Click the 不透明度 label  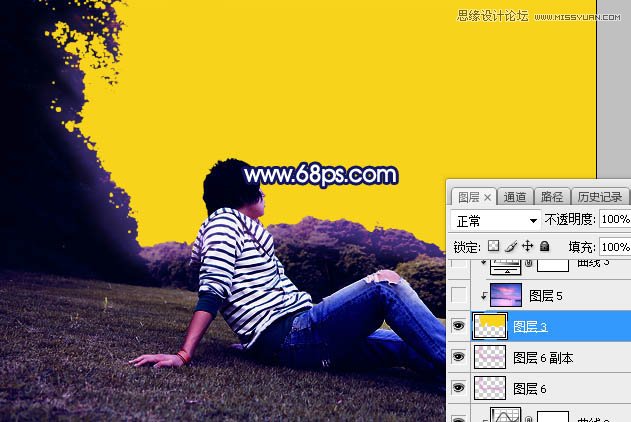[x=570, y=220]
